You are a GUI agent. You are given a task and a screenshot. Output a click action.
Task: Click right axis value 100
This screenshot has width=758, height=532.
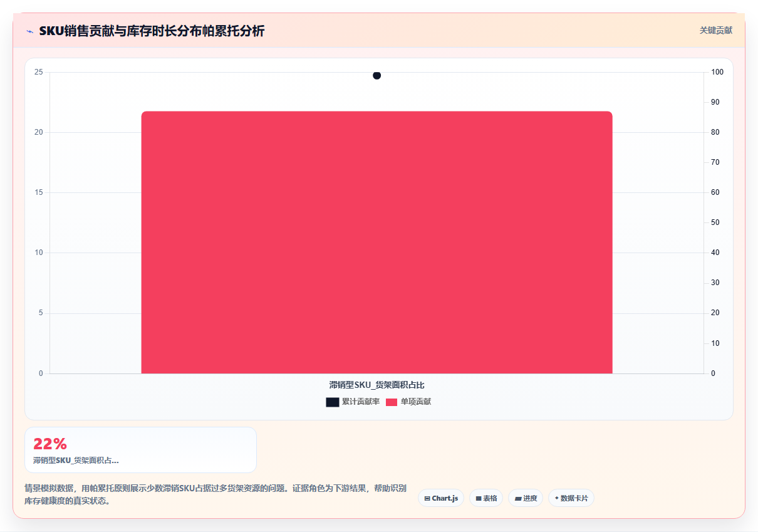coord(717,72)
